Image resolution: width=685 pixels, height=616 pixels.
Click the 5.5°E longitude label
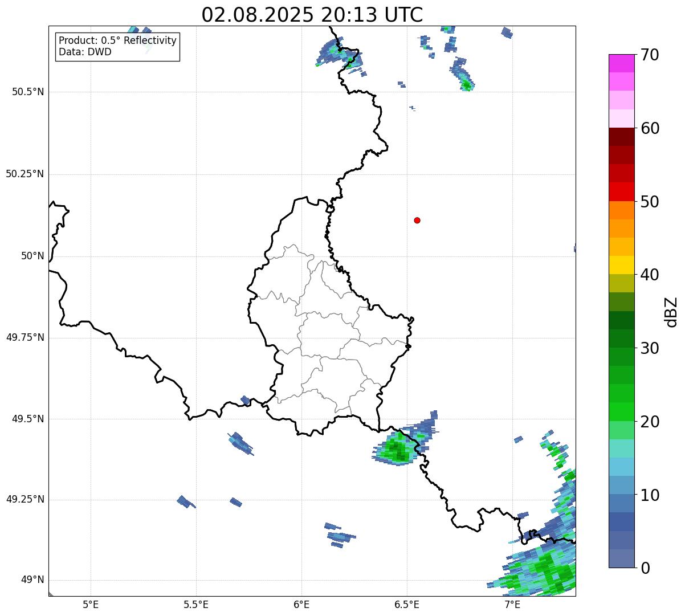click(x=196, y=604)
